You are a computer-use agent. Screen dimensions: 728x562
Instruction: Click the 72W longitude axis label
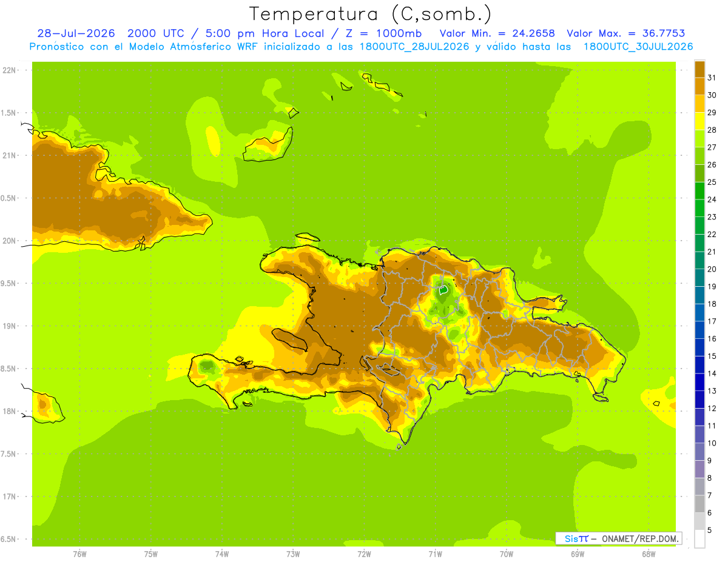pos(364,554)
